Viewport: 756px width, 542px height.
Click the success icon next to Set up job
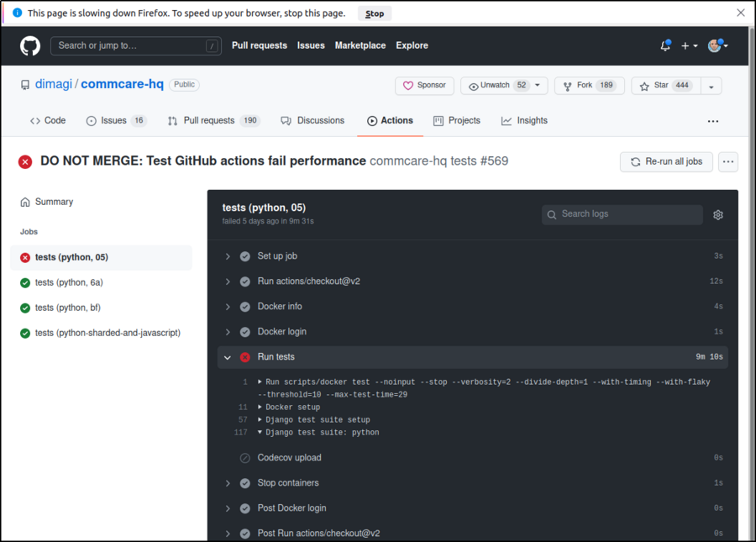point(245,256)
